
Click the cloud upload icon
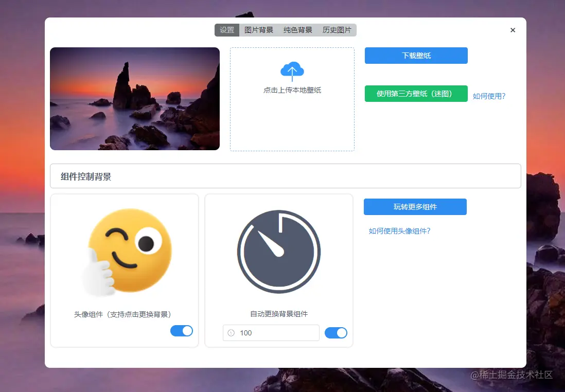coord(292,71)
